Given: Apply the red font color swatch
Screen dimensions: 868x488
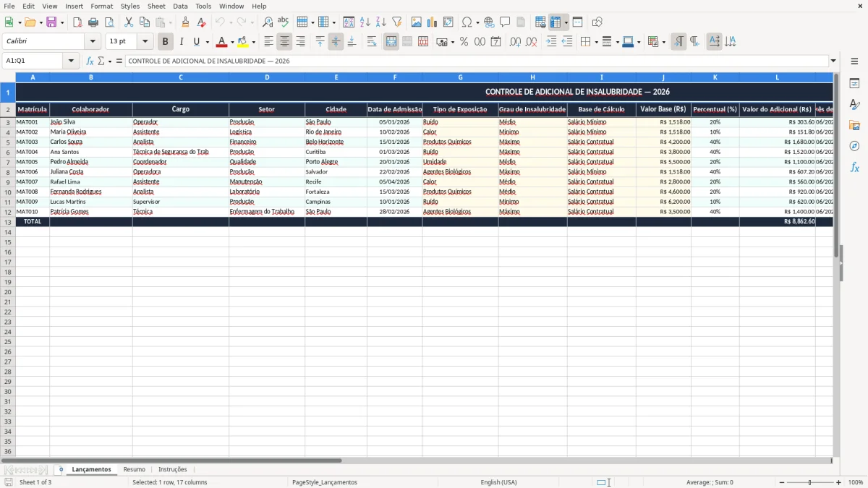Looking at the screenshot, I should pyautogui.click(x=222, y=42).
